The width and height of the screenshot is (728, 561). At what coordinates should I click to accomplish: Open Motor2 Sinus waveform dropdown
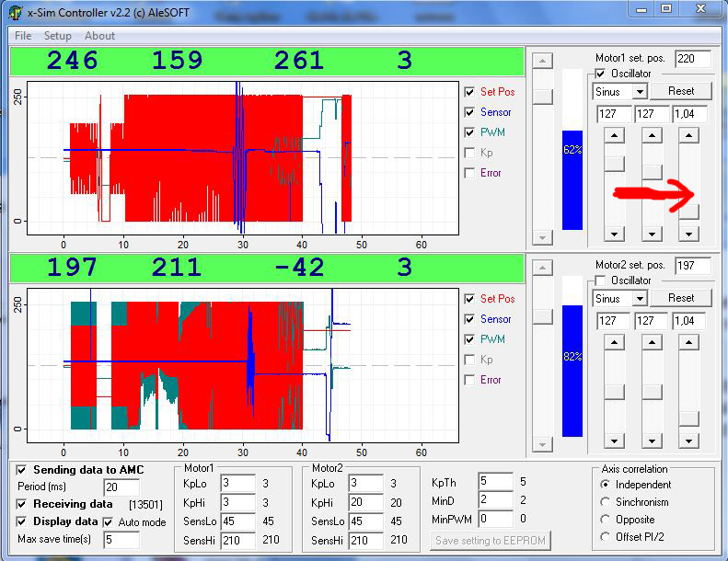(x=640, y=298)
